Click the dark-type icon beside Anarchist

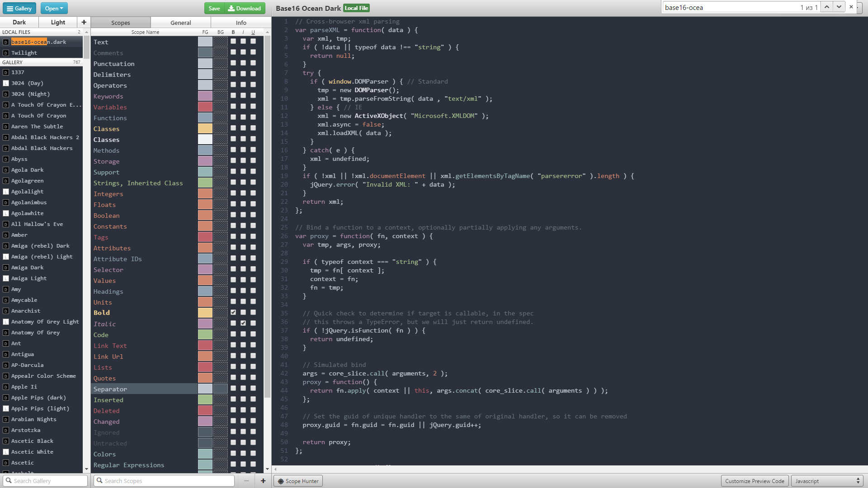pyautogui.click(x=6, y=311)
